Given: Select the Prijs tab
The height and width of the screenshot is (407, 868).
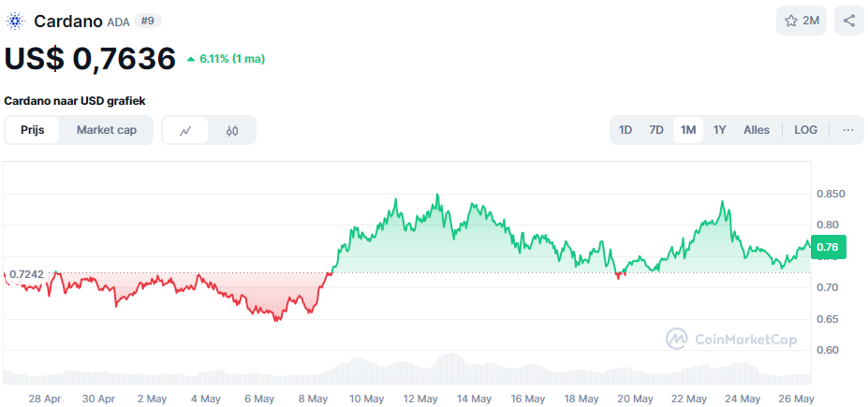Looking at the screenshot, I should [x=33, y=130].
